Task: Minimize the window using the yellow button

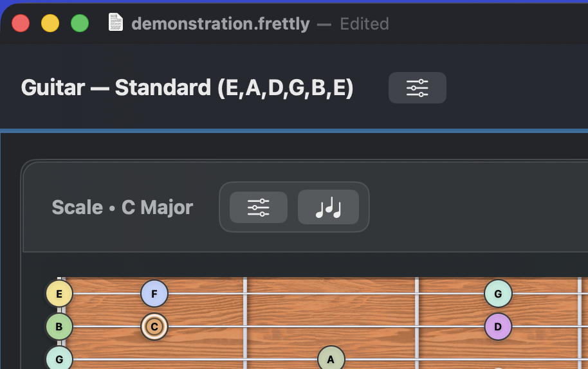Action: (x=50, y=24)
